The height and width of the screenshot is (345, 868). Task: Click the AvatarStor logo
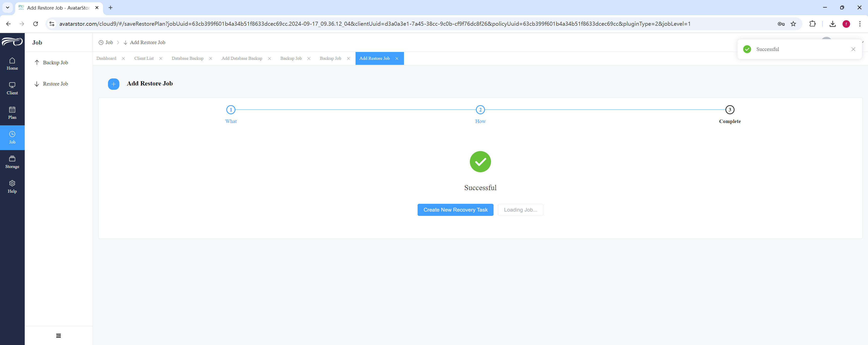coord(12,42)
